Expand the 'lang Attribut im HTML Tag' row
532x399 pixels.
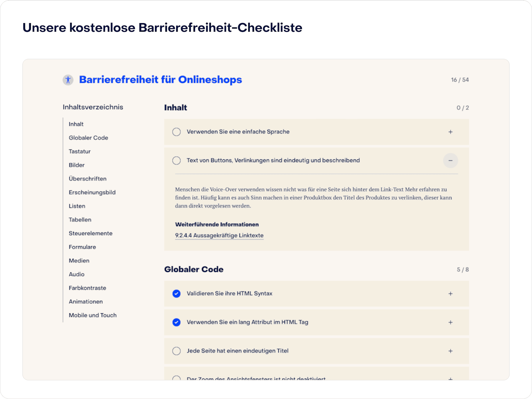point(450,322)
